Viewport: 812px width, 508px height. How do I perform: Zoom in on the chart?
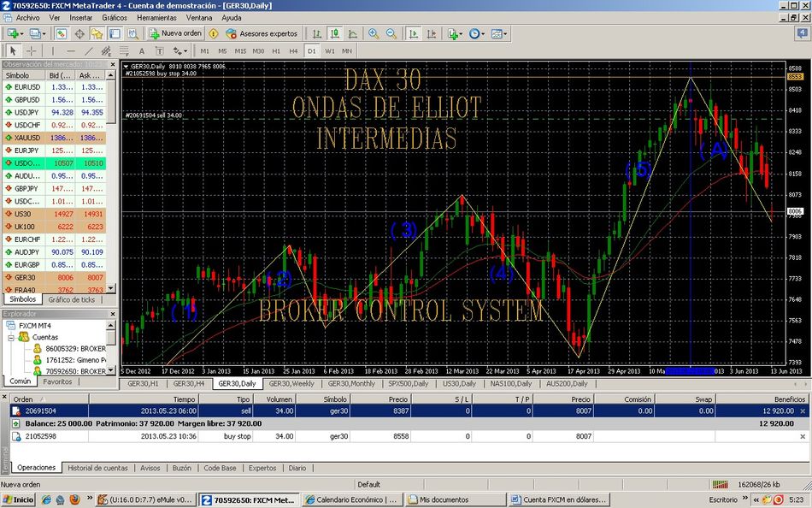pos(374,33)
